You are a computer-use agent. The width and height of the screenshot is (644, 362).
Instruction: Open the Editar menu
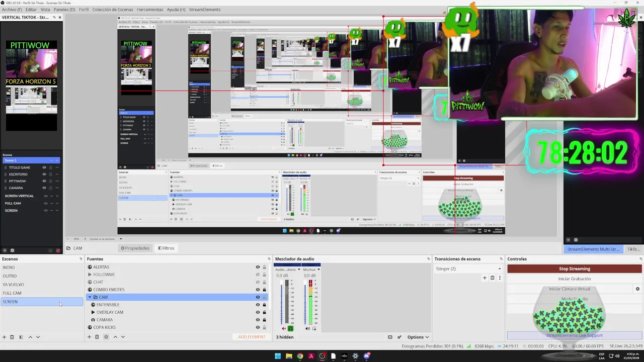[31, 10]
